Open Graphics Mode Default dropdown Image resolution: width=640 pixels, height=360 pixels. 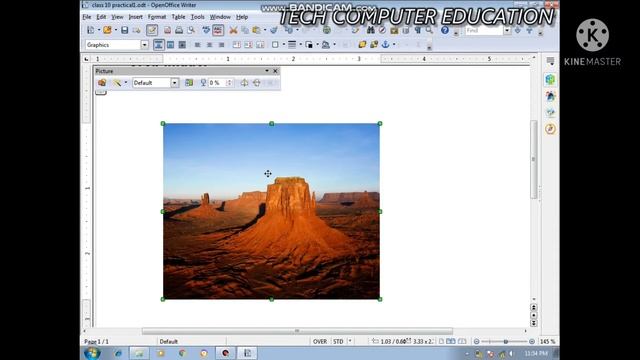click(x=174, y=83)
